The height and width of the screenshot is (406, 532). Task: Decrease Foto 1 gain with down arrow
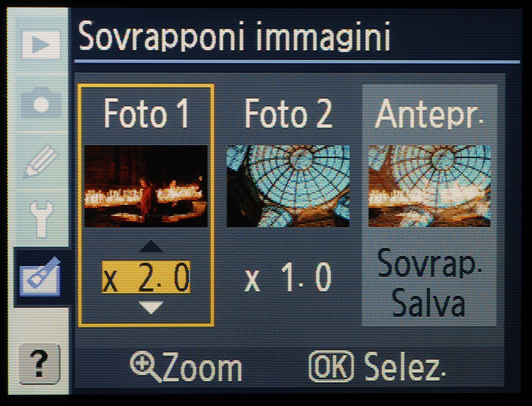(151, 307)
